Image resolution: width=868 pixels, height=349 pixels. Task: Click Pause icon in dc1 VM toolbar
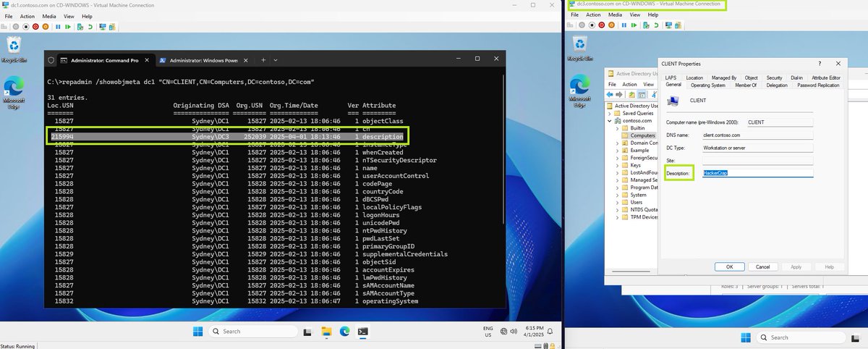[58, 27]
